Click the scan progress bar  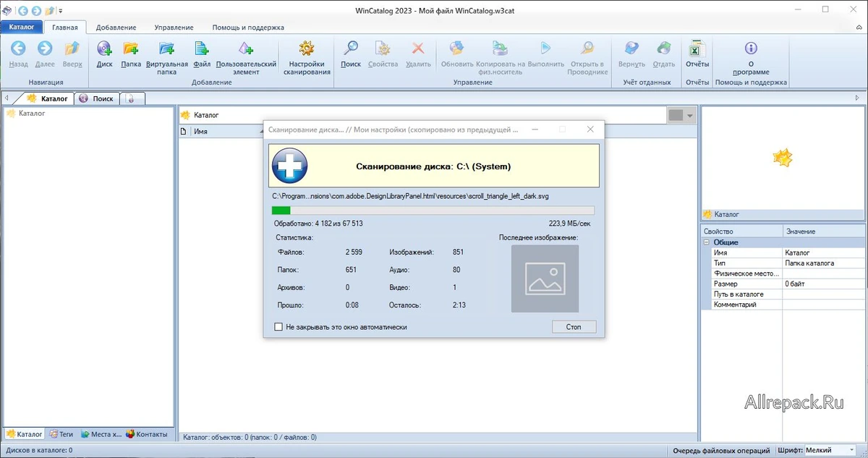pos(433,211)
